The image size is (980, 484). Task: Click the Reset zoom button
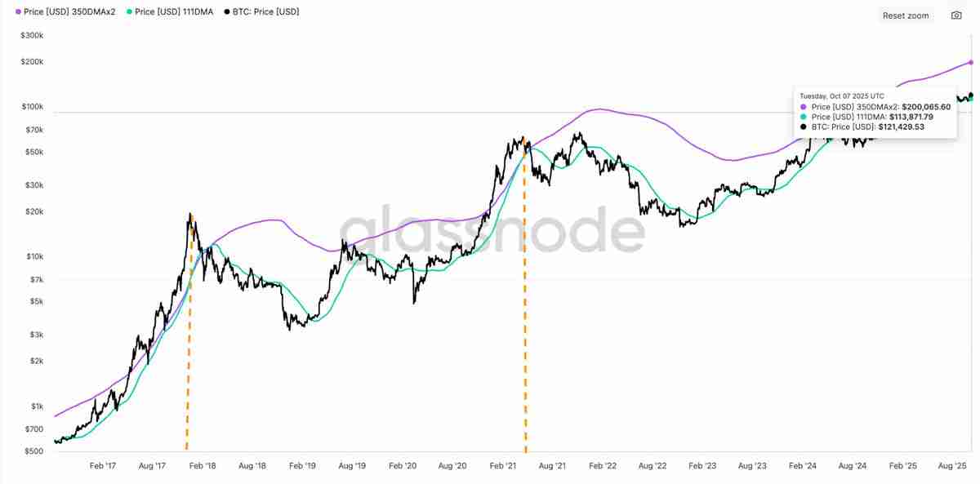[x=906, y=15]
